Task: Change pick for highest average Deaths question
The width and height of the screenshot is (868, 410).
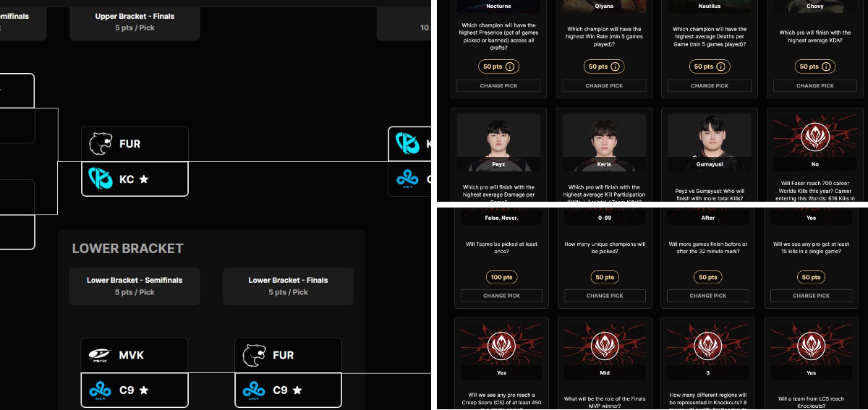Action: [710, 85]
